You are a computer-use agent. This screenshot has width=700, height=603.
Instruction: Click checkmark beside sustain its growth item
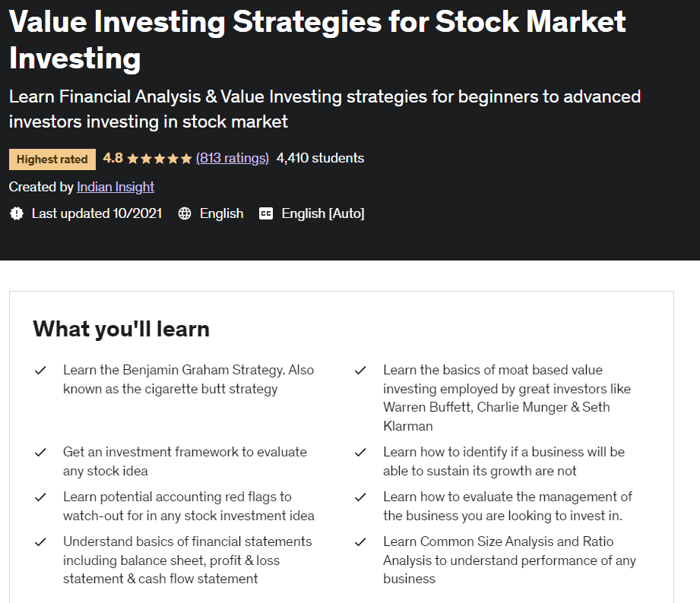[360, 453]
